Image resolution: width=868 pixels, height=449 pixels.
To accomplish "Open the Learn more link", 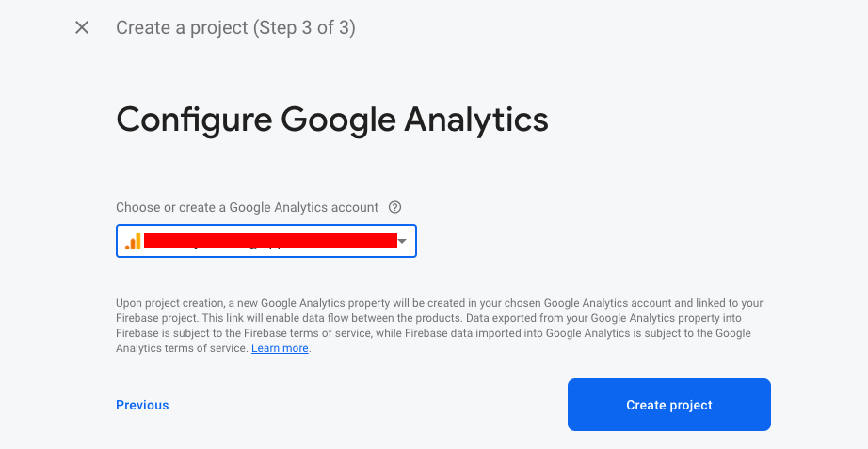I will click(280, 348).
